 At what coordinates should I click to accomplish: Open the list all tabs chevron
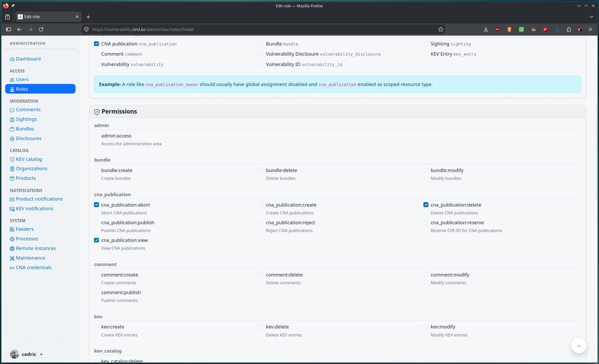coord(591,17)
